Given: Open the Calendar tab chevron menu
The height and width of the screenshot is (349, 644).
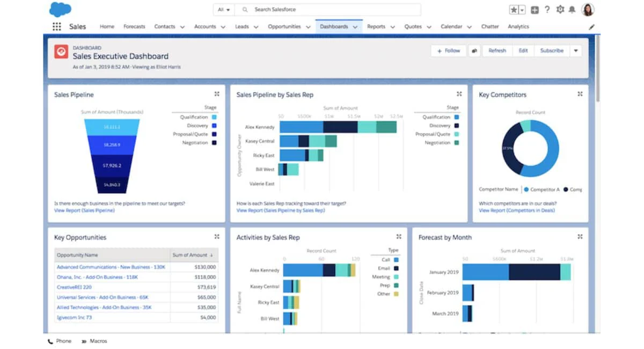Looking at the screenshot, I should click(469, 27).
